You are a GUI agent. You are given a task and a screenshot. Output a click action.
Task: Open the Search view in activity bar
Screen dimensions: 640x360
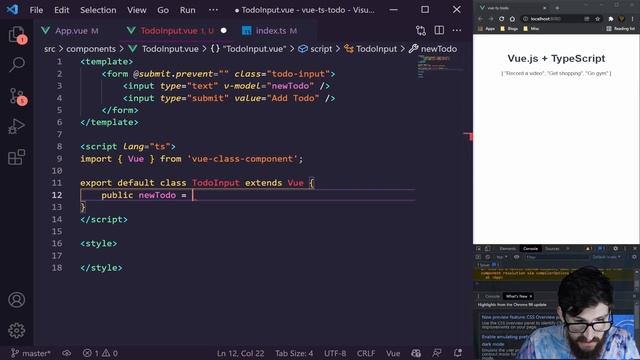point(17,64)
